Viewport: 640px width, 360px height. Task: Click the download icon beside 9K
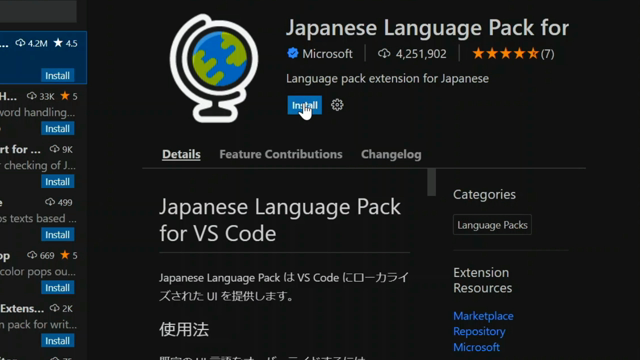coord(55,149)
